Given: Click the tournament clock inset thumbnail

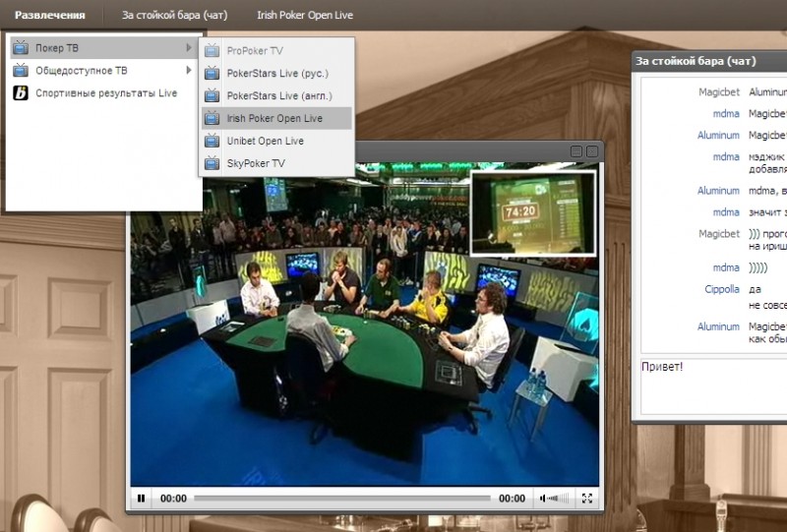Looking at the screenshot, I should [533, 212].
